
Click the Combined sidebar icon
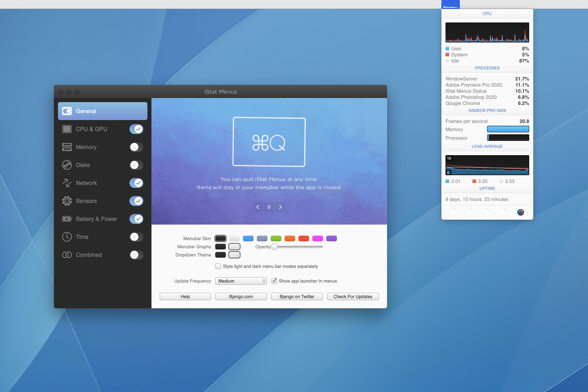[x=67, y=255]
